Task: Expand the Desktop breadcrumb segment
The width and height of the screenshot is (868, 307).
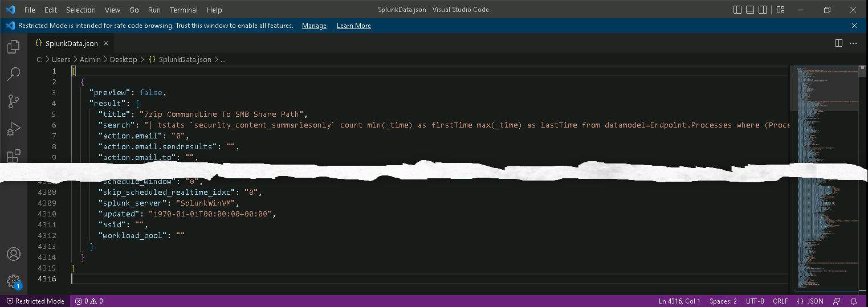Action: click(123, 59)
